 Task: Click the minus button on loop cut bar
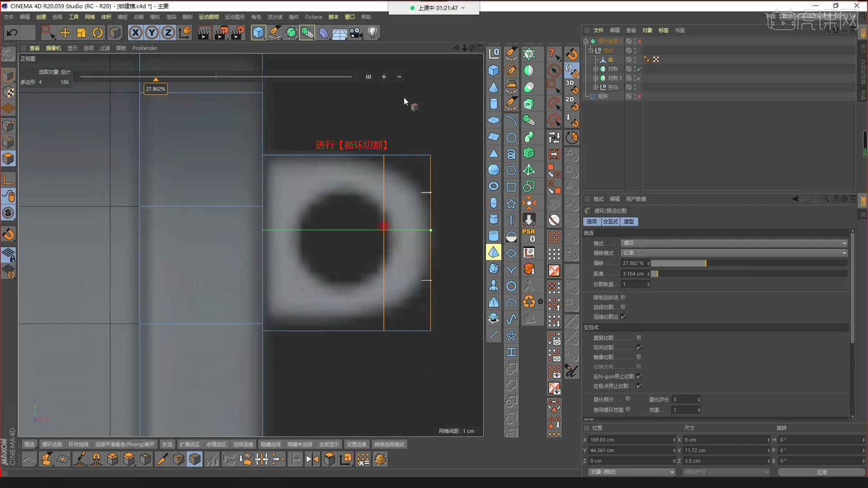[399, 77]
